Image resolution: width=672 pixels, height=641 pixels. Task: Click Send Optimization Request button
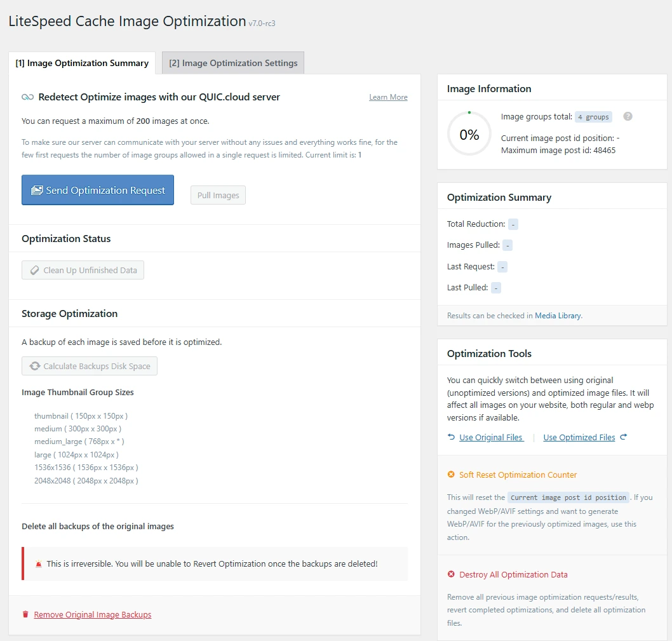click(98, 190)
